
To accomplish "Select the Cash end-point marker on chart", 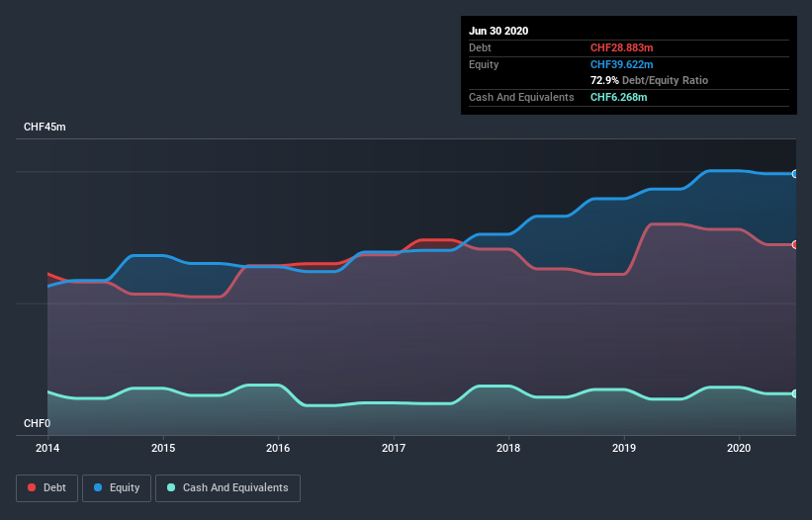I will click(x=794, y=393).
